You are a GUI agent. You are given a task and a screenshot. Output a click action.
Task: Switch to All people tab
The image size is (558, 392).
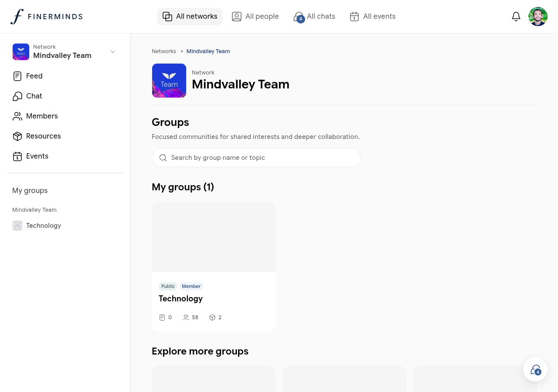coord(255,17)
